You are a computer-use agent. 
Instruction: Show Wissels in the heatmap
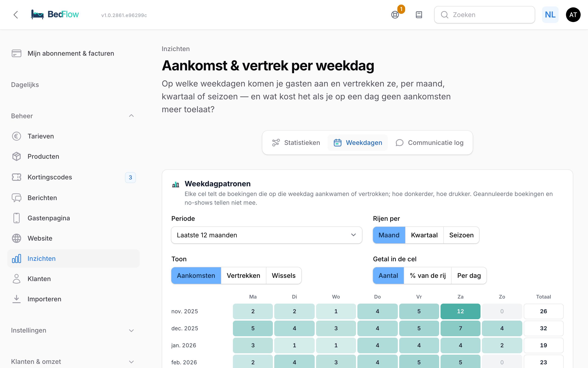click(x=284, y=276)
